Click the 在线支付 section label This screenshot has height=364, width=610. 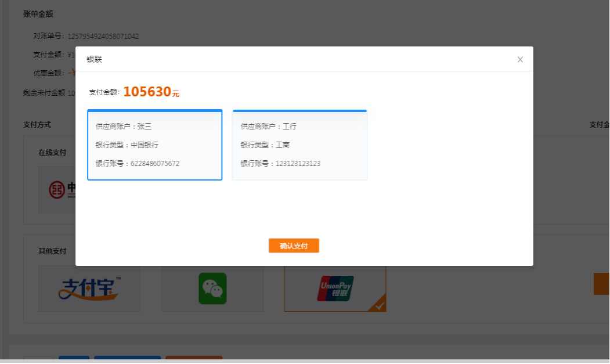(52, 153)
